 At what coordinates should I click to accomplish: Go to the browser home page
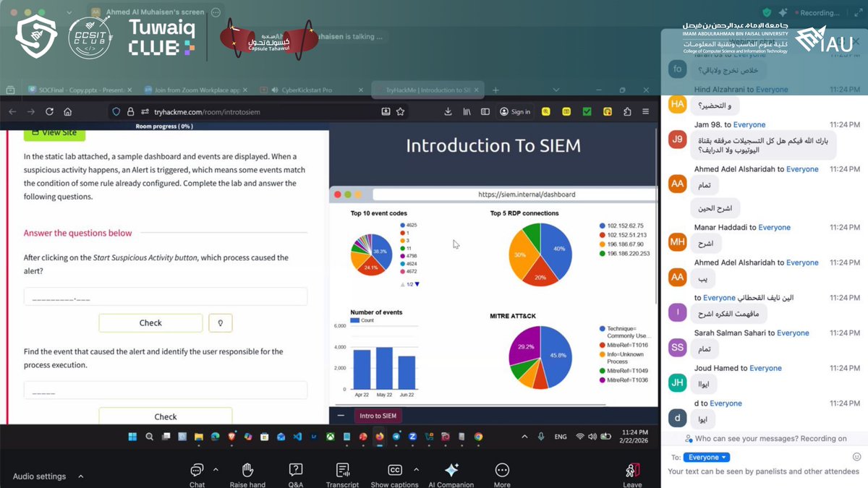[x=67, y=111]
